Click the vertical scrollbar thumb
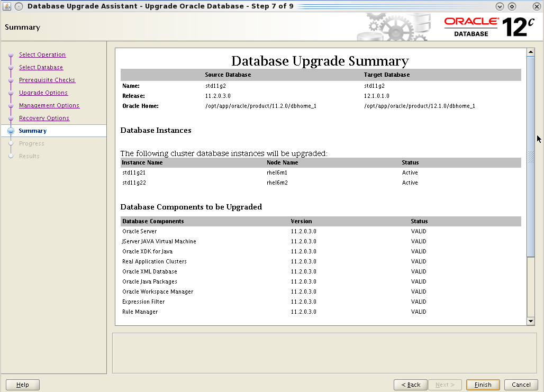The image size is (544, 392). pyautogui.click(x=530, y=157)
